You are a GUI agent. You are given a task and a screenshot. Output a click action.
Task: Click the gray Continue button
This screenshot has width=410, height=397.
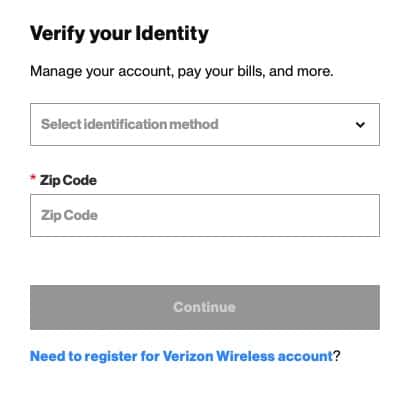coord(205,307)
